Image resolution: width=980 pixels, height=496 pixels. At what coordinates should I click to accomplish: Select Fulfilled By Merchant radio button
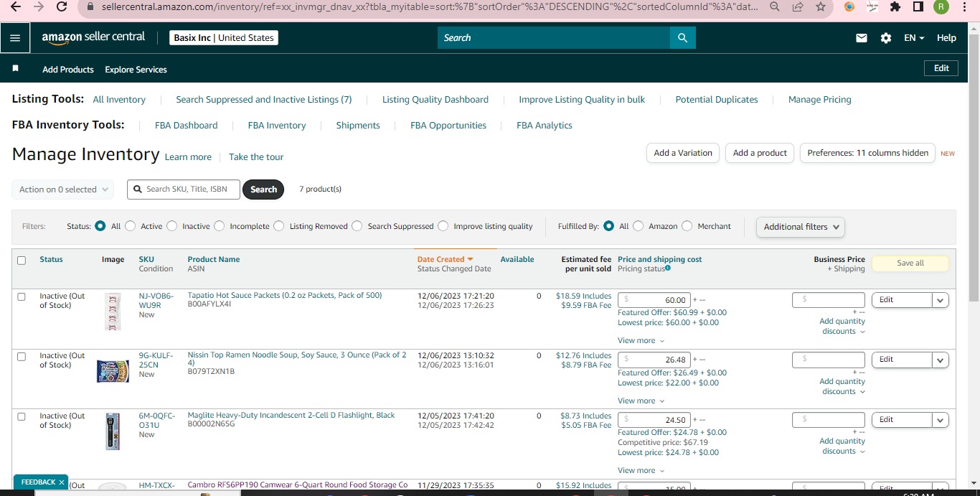(687, 226)
